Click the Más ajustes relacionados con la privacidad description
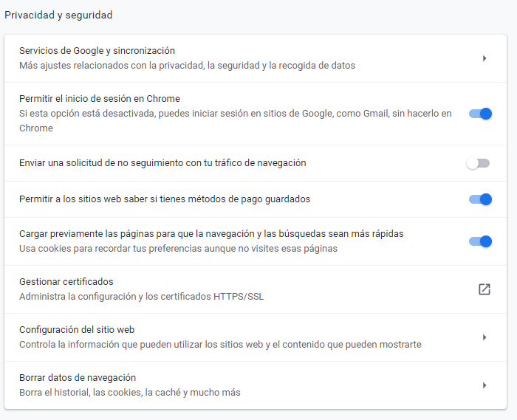 click(x=187, y=66)
